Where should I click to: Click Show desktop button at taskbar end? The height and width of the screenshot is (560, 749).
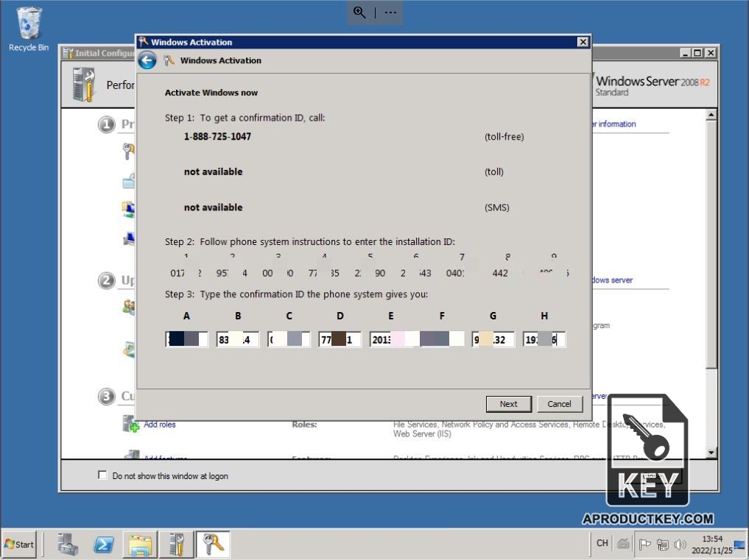741,545
